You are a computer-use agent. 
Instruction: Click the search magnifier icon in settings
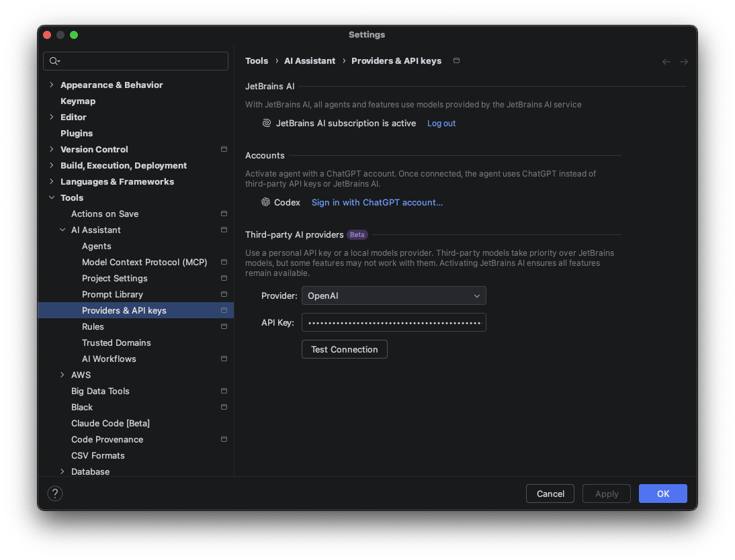click(x=53, y=61)
